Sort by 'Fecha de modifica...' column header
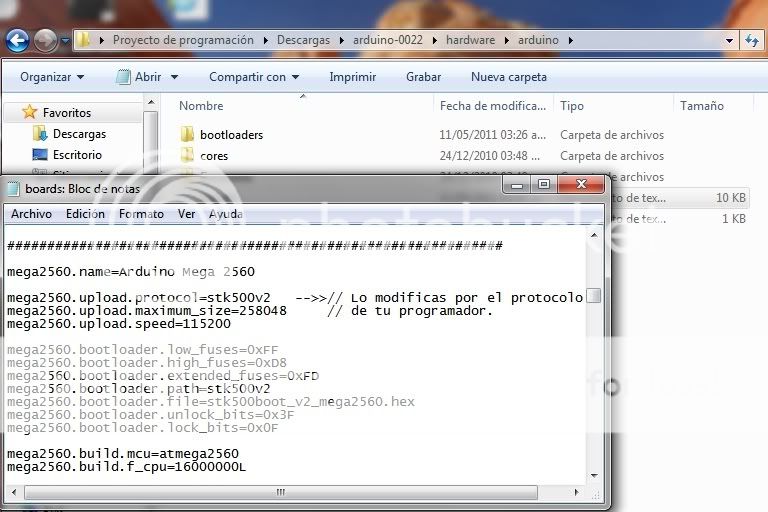 click(x=493, y=106)
